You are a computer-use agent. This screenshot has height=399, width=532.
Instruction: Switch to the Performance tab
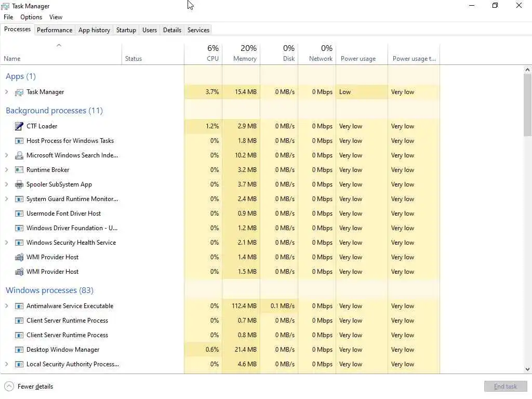tap(55, 30)
